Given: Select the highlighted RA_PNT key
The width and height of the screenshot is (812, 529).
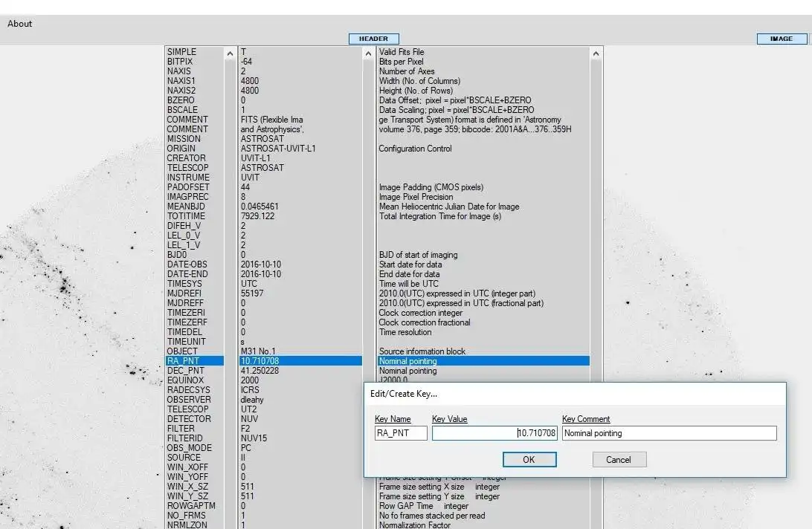Looking at the screenshot, I should click(x=195, y=361).
